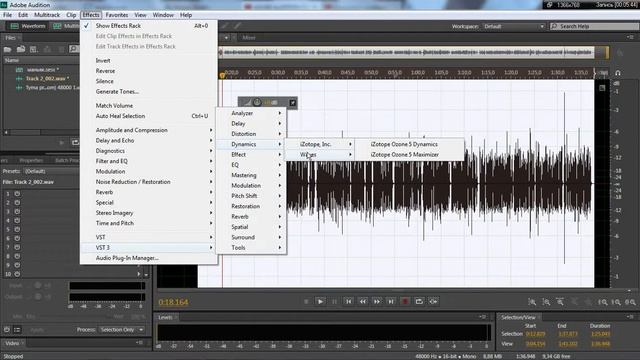Toggle power for effect slot 8
Image resolution: width=640 pixels, height=360 pixels.
18,256
